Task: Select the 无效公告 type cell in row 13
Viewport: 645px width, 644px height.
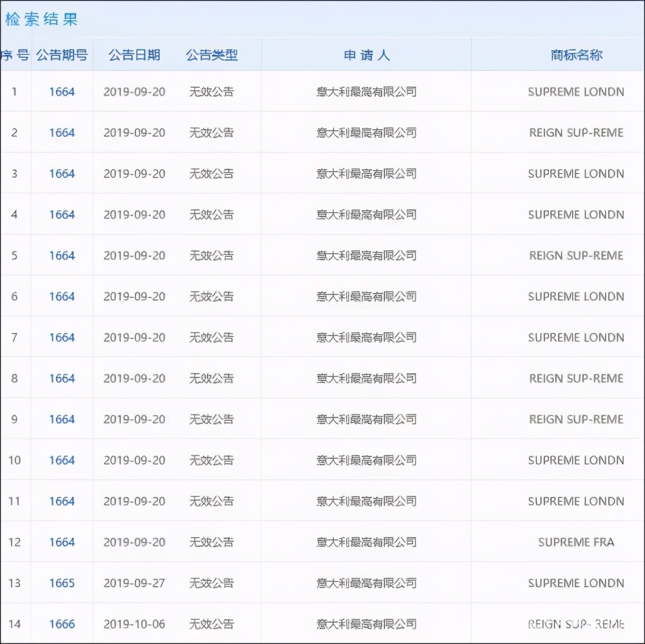Action: pos(213,583)
